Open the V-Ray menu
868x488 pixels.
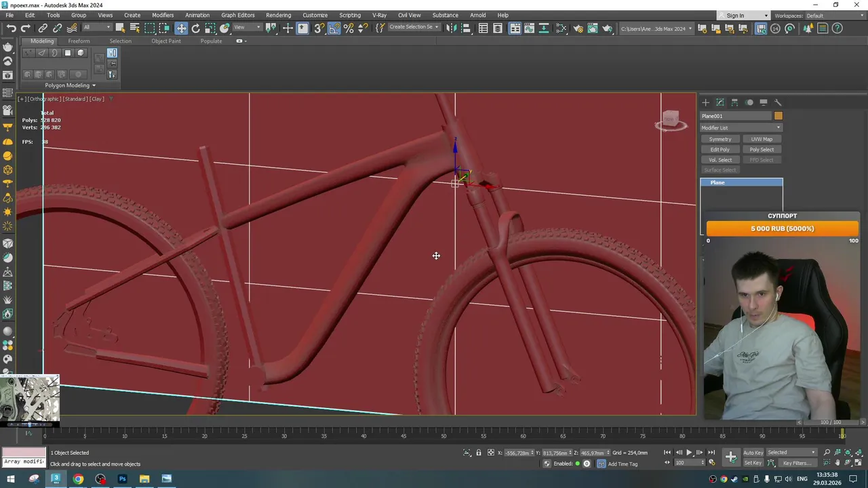(379, 15)
